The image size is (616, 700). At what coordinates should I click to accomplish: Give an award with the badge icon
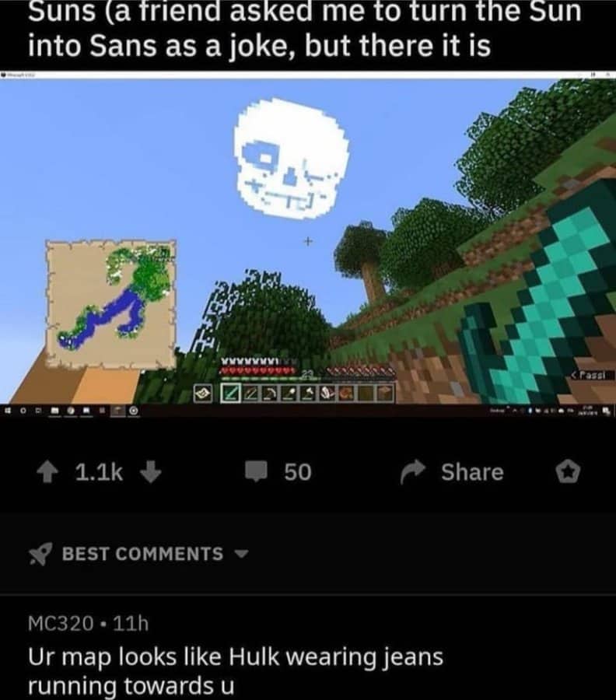(x=568, y=472)
